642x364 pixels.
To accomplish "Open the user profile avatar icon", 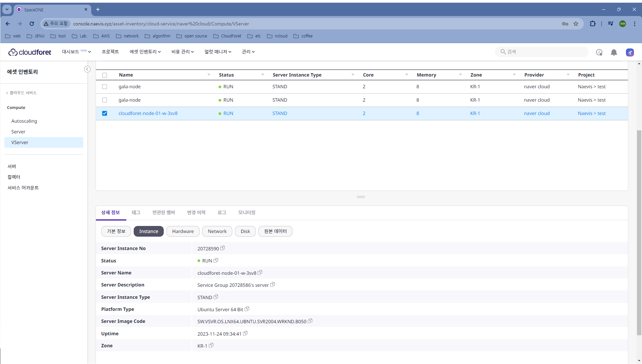I will click(x=630, y=52).
